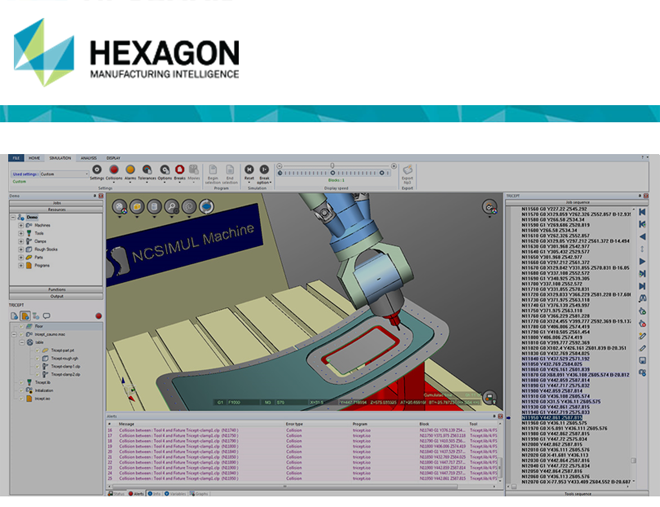This screenshot has width=660, height=507.
Task: Click the plain pencil edit icon in Job sequence toolbar
Action: click(x=642, y=348)
